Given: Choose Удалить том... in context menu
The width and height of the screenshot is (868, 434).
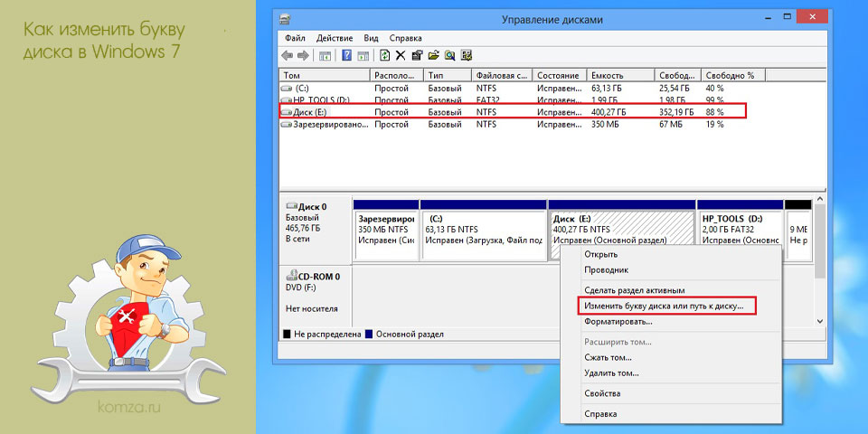Looking at the screenshot, I should click(x=611, y=373).
